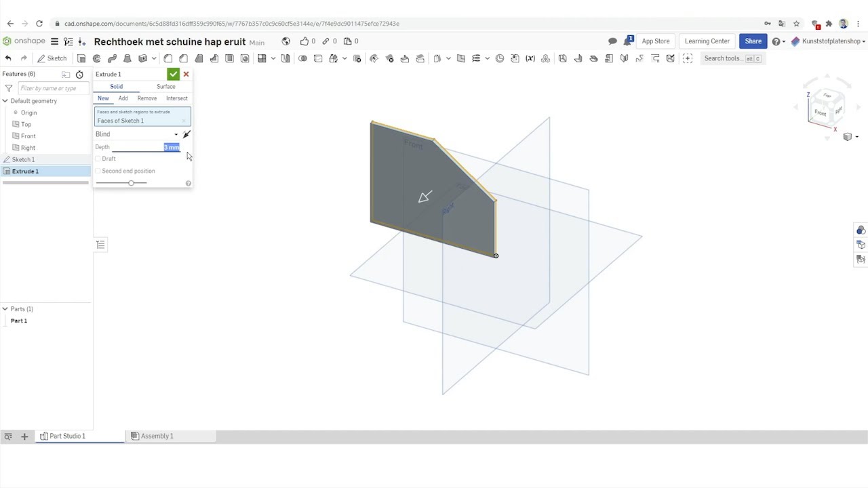Open the comments speech bubble
This screenshot has height=488, width=868.
click(x=612, y=41)
